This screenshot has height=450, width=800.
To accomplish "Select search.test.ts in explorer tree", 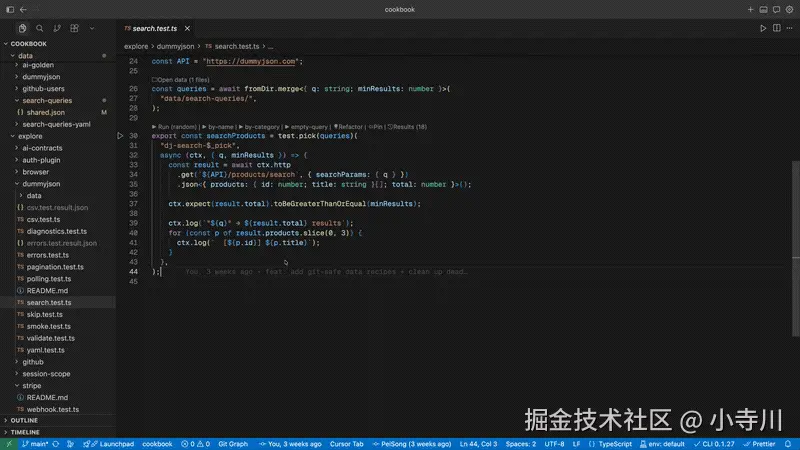I will (x=49, y=303).
